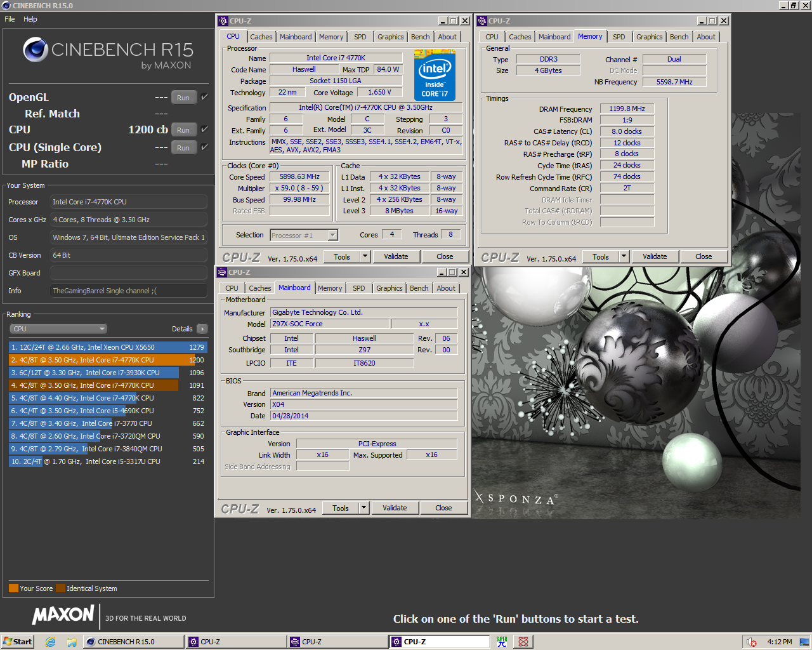
Task: Expand the CPU ranking dropdown
Action: [x=58, y=329]
